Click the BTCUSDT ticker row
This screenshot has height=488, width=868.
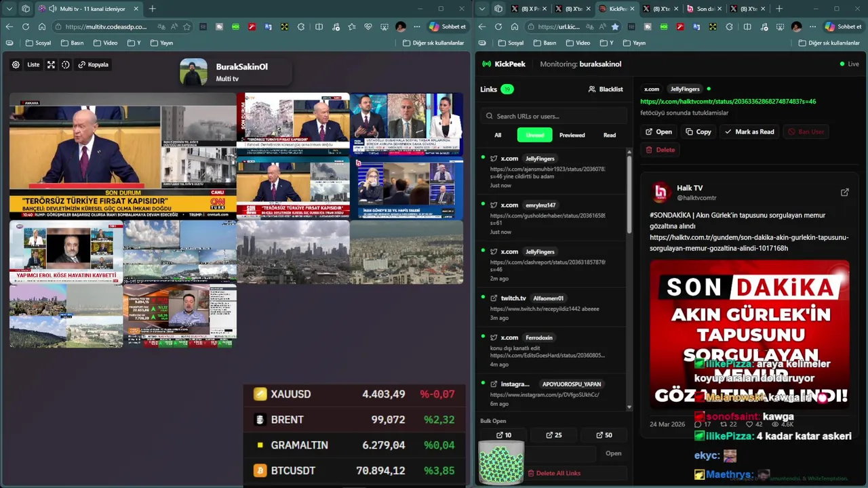(x=354, y=470)
